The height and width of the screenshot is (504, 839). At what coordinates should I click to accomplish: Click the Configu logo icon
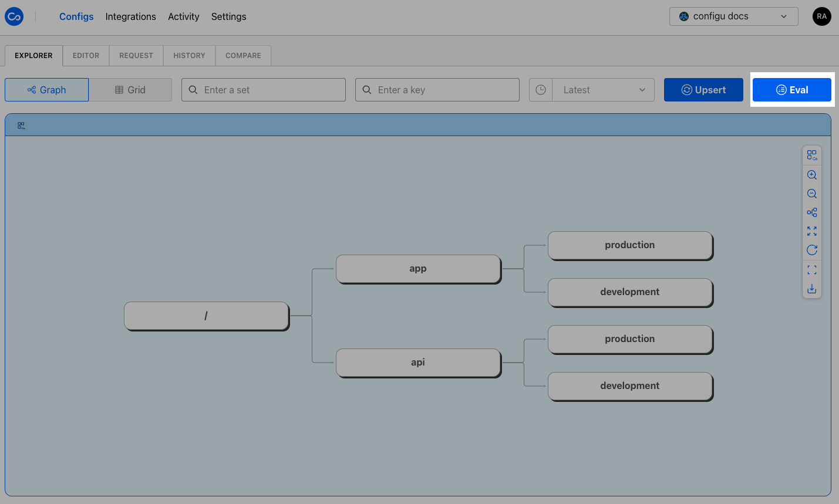pyautogui.click(x=14, y=16)
